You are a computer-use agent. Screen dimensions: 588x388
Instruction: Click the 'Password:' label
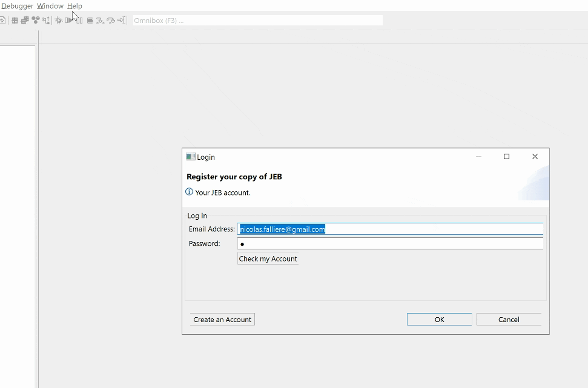[x=204, y=243]
